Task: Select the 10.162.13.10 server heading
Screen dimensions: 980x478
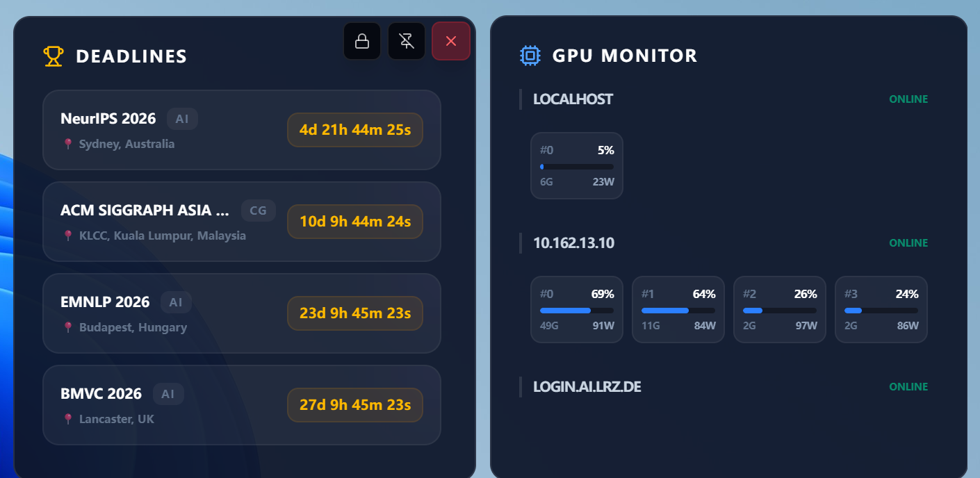Action: pyautogui.click(x=574, y=243)
